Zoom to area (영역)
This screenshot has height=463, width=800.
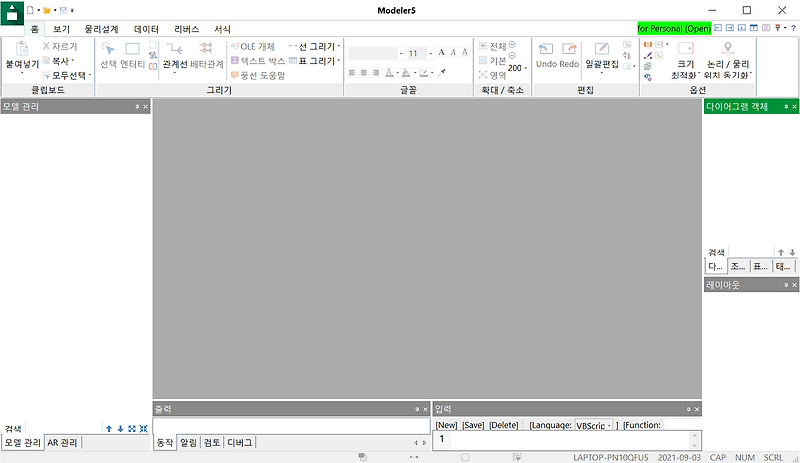click(492, 76)
